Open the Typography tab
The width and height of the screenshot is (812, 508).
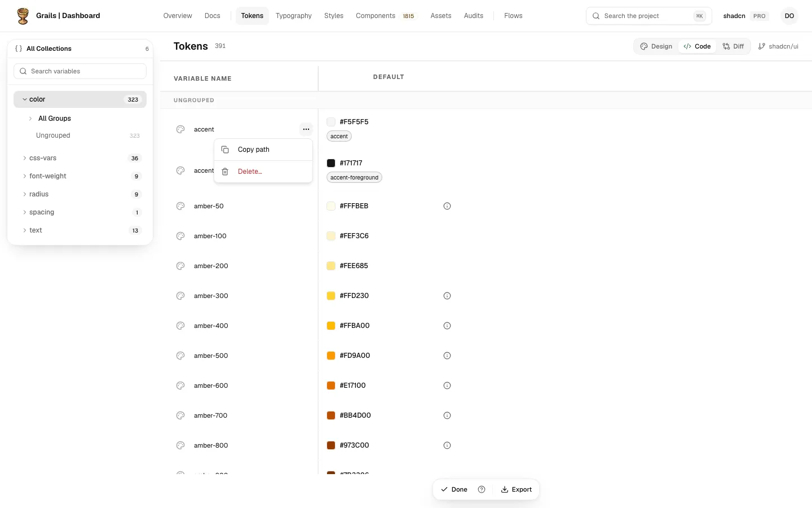[x=294, y=16]
